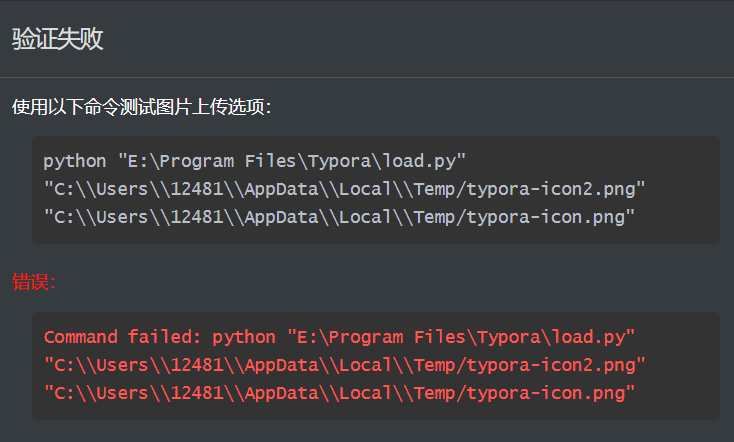Click Program Files in the red error line

point(395,337)
